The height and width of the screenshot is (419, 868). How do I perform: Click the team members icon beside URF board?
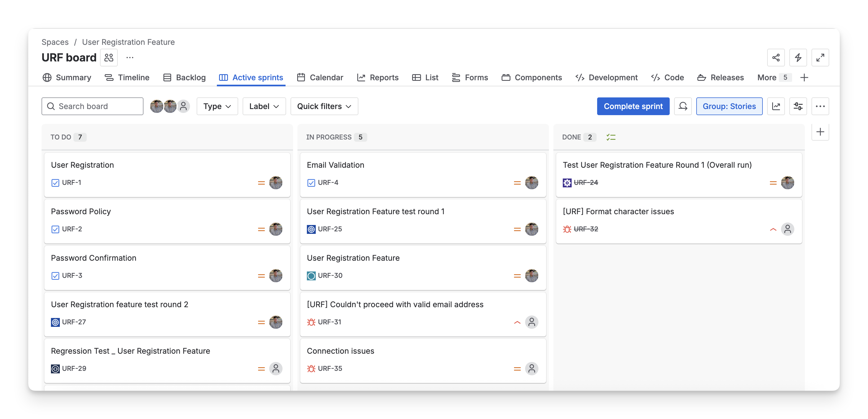pyautogui.click(x=109, y=58)
